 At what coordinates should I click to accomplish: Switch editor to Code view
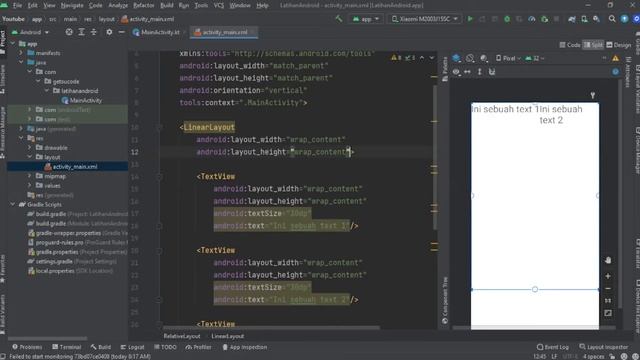[570, 45]
